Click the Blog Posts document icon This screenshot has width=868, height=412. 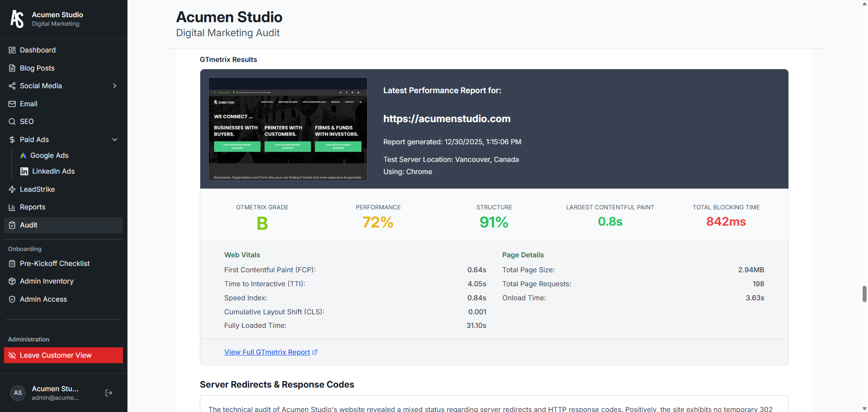12,68
